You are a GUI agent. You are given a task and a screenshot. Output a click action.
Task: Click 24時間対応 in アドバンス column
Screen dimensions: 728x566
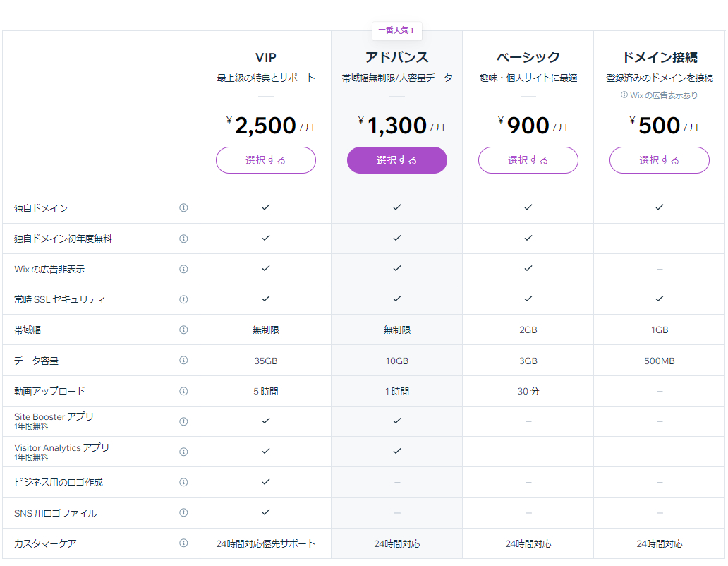click(397, 543)
